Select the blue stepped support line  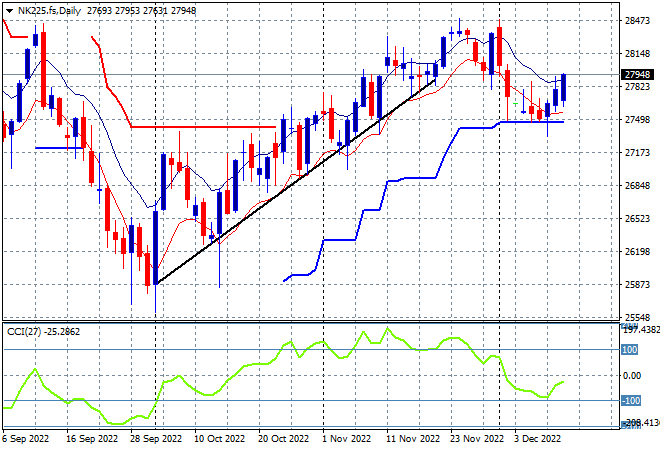point(423,201)
